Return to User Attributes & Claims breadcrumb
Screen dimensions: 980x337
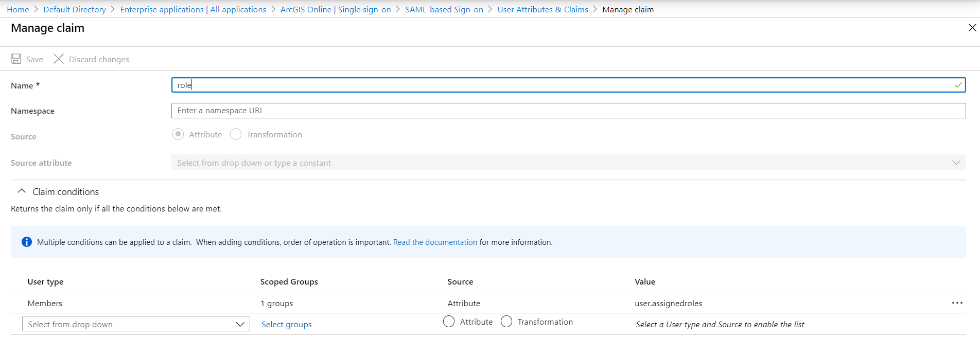[x=542, y=9]
